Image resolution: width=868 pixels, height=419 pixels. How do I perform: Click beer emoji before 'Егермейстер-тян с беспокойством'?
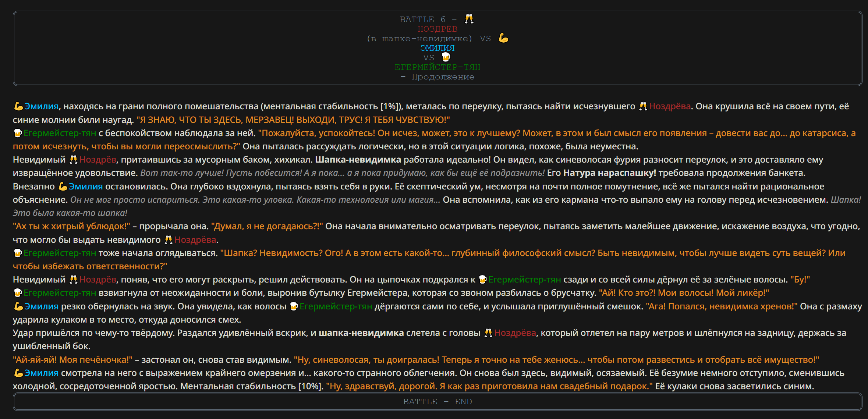18,133
